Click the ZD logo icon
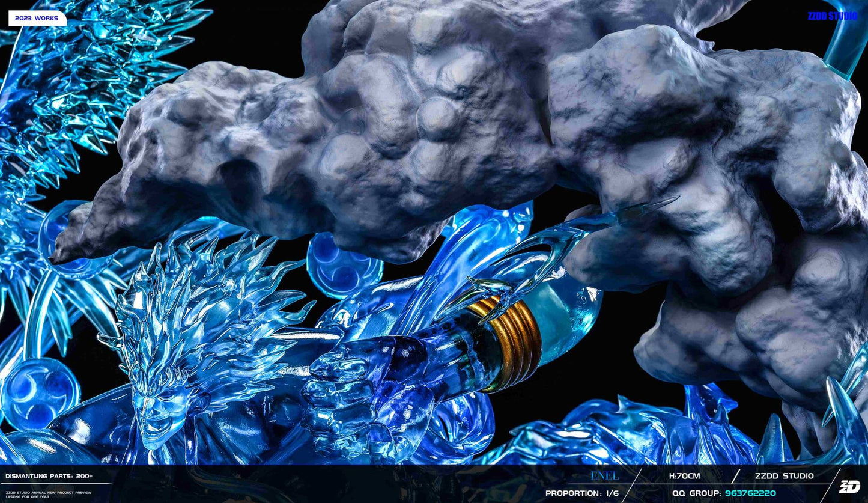 [849, 486]
